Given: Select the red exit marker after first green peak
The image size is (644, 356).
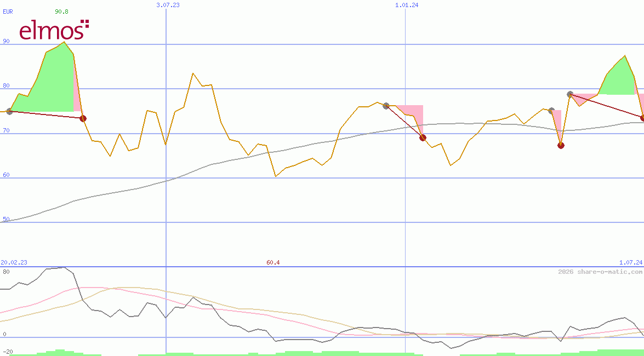Looking at the screenshot, I should (83, 118).
